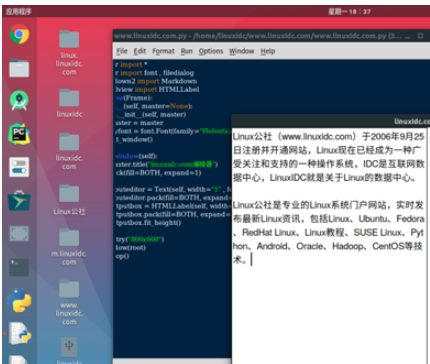Maximize the IDLE editor window

(420, 36)
